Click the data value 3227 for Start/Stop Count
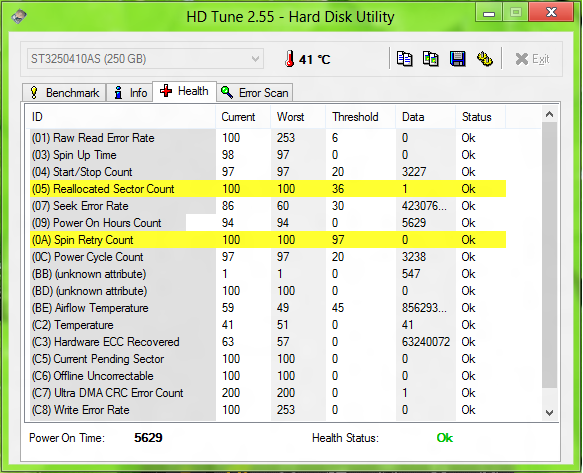The width and height of the screenshot is (583, 473). coord(414,172)
